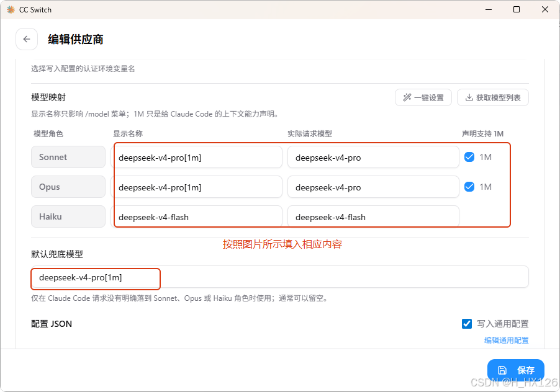Edit the Haiku actual request model field
The width and height of the screenshot is (560, 392).
373,216
